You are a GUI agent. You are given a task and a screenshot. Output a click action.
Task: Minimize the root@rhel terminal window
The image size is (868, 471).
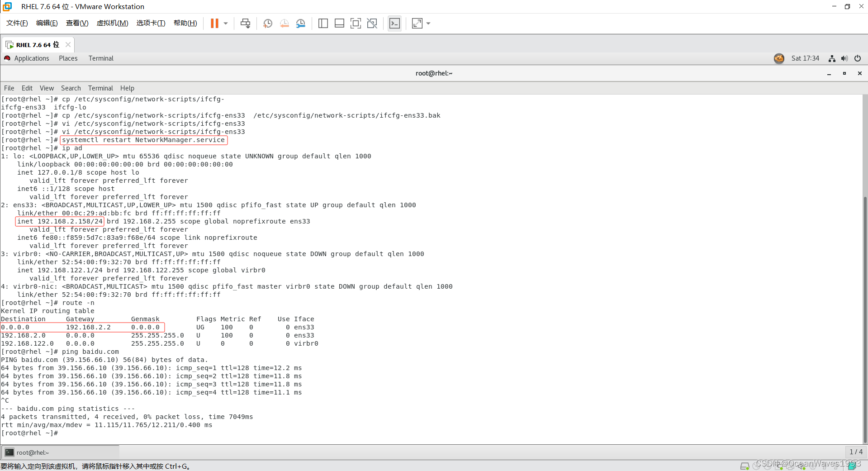(x=829, y=73)
